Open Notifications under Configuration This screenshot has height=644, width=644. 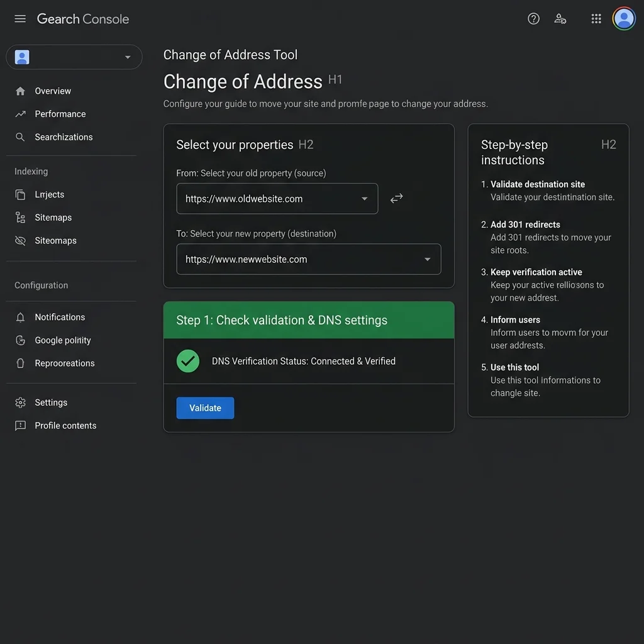60,317
